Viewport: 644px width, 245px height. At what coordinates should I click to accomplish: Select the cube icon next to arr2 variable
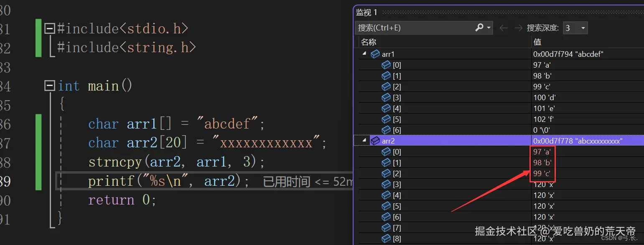click(x=375, y=141)
